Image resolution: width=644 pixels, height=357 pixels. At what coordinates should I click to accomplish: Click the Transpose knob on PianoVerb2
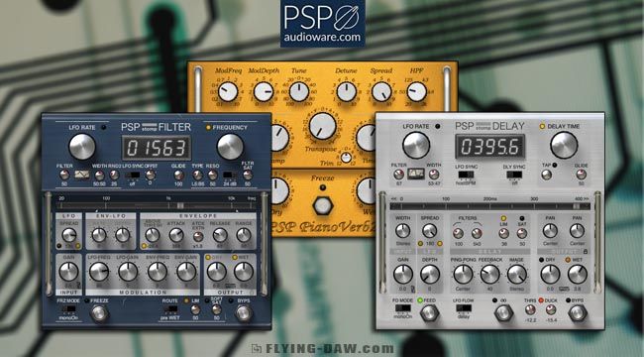322,126
